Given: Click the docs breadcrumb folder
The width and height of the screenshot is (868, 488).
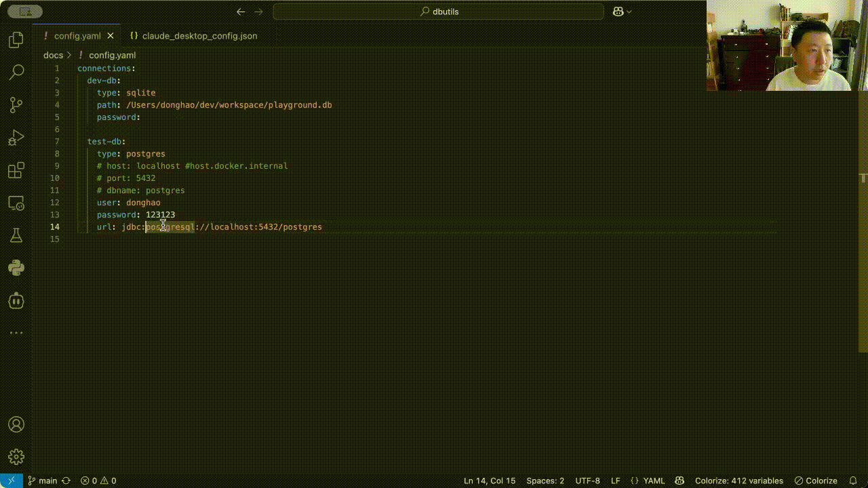Looking at the screenshot, I should 53,56.
